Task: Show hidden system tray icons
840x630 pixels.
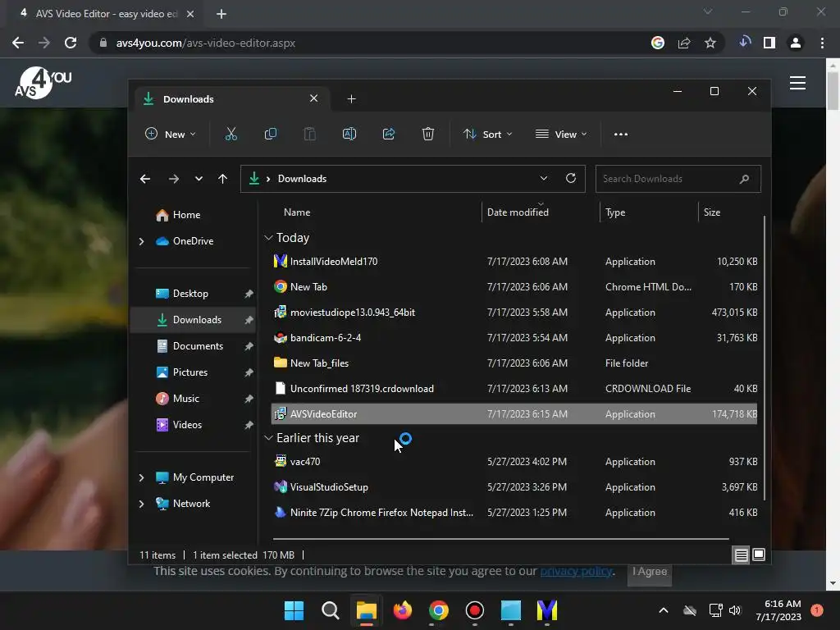Action: (663, 610)
